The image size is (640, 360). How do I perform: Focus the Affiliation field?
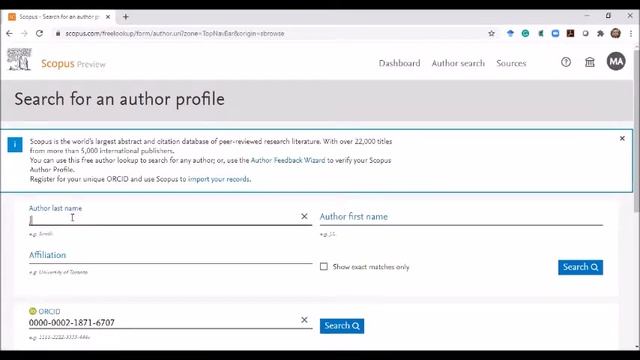(170, 256)
